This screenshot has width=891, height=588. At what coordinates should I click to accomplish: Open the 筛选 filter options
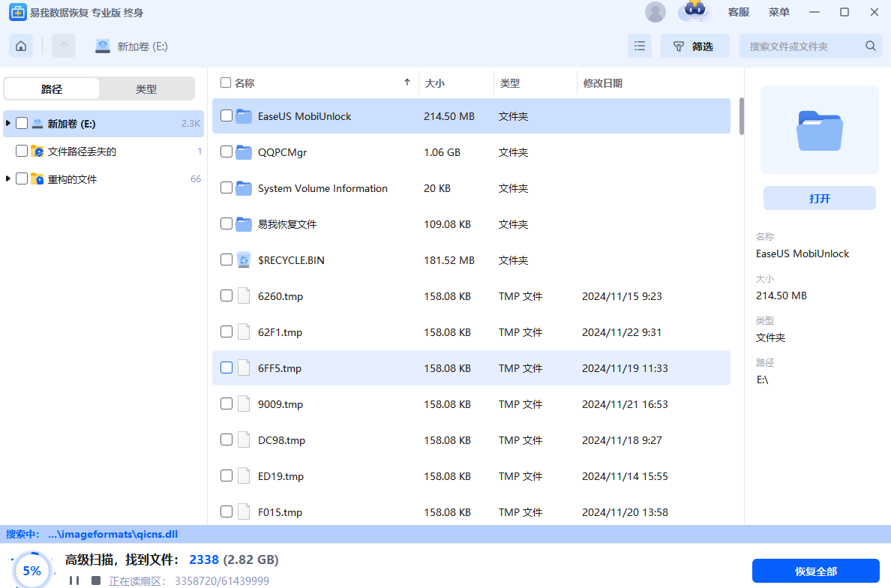point(694,46)
